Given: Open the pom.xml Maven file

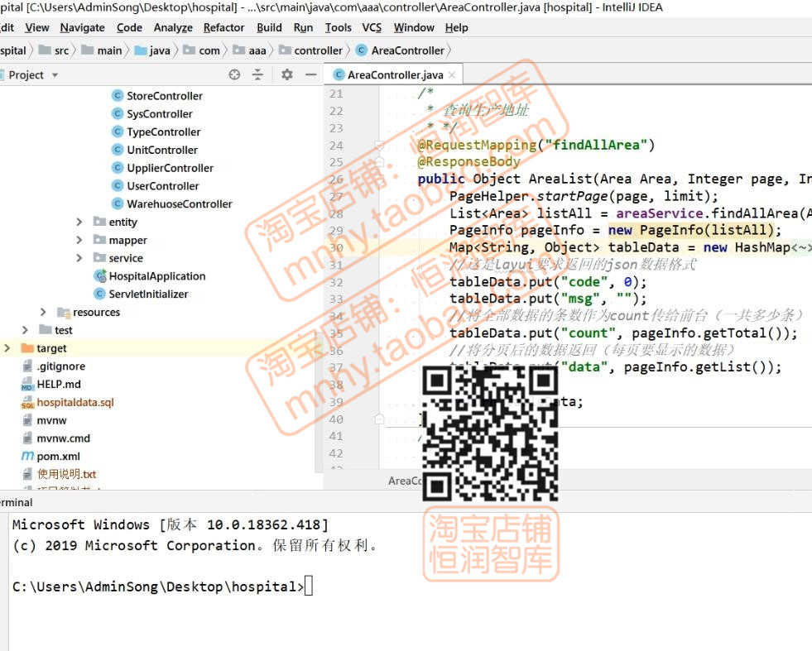Looking at the screenshot, I should pos(60,456).
